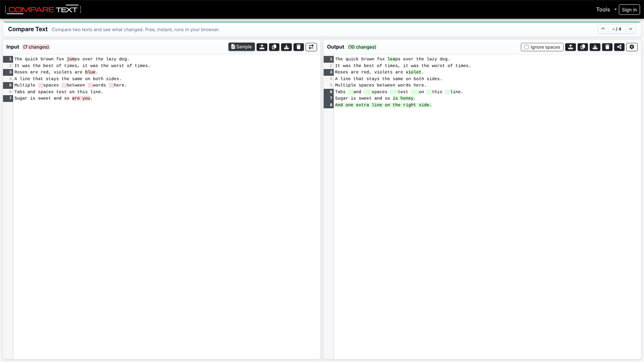Share the comparison via share icon

[619, 47]
